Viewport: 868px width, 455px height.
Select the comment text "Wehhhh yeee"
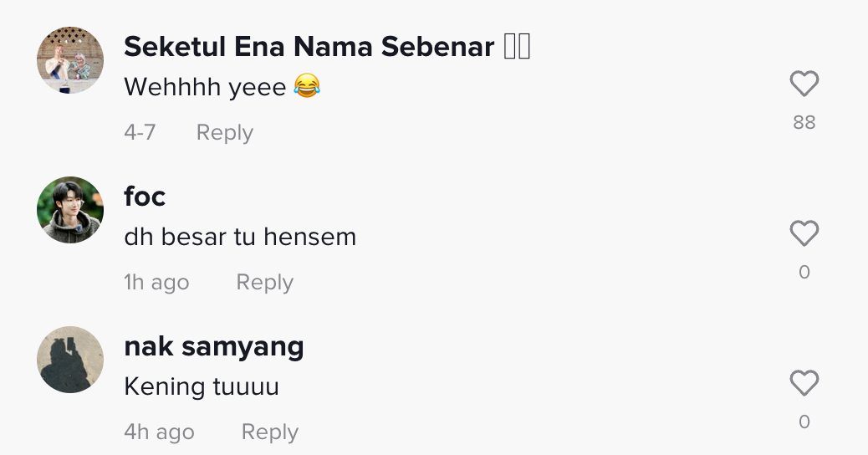point(205,86)
